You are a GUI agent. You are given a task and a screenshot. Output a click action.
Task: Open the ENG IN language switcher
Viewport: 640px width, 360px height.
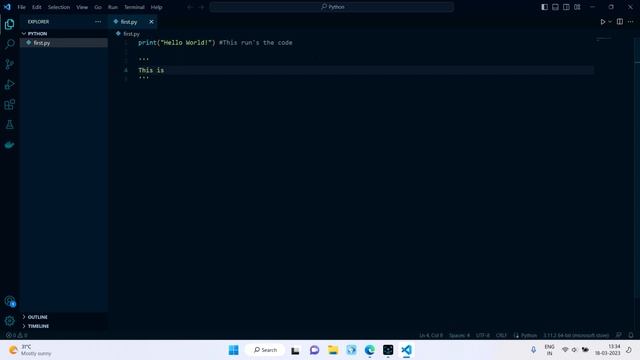(x=549, y=350)
